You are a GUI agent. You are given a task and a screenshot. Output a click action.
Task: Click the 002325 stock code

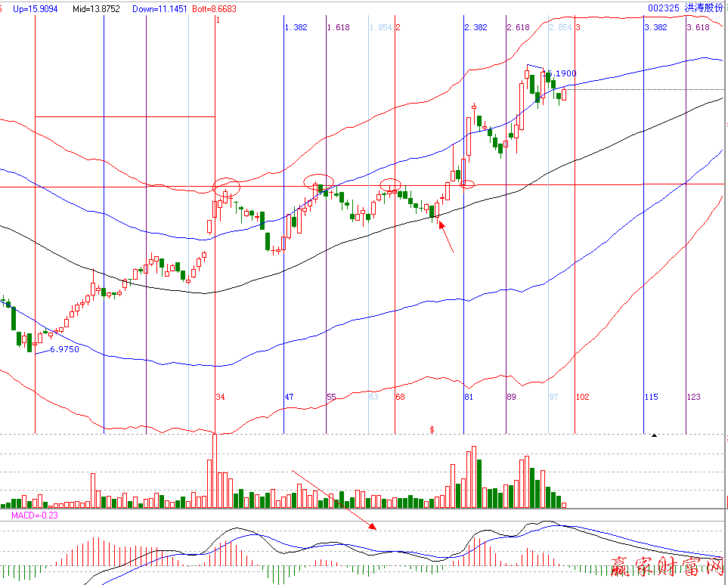(664, 8)
